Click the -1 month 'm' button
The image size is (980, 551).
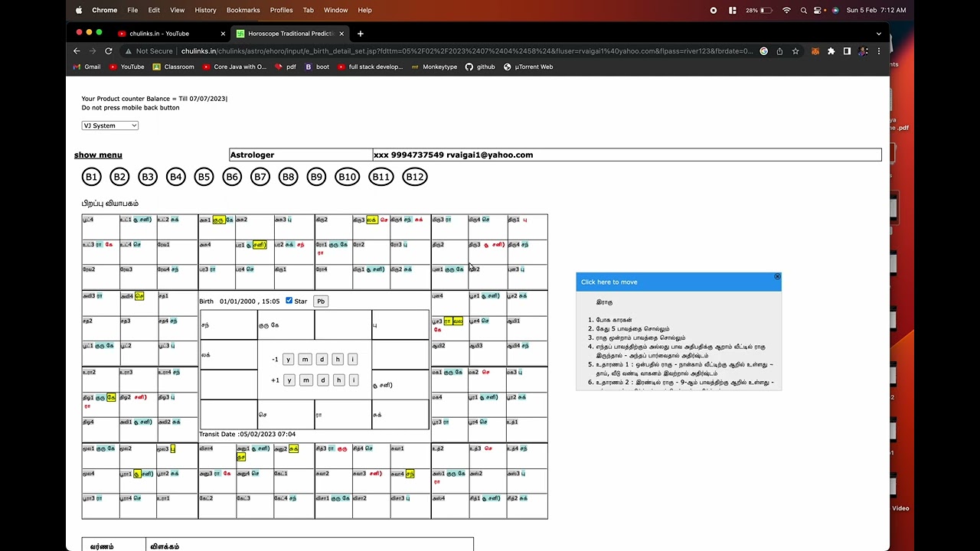(x=305, y=360)
